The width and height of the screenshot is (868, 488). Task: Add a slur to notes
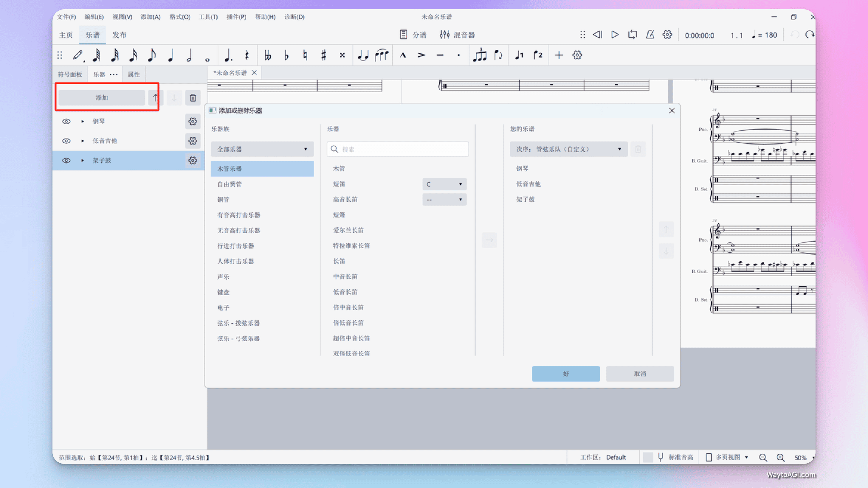coord(382,55)
